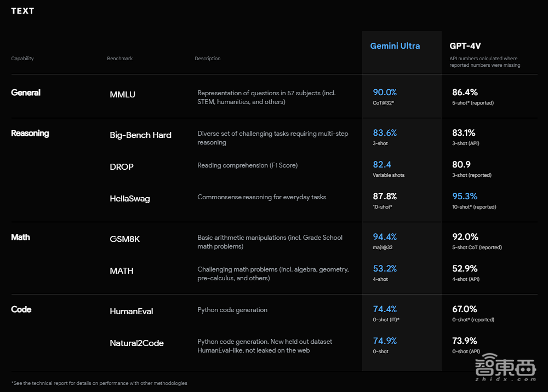Click the GSM8K benchmark name
The image size is (548, 392).
coord(124,239)
